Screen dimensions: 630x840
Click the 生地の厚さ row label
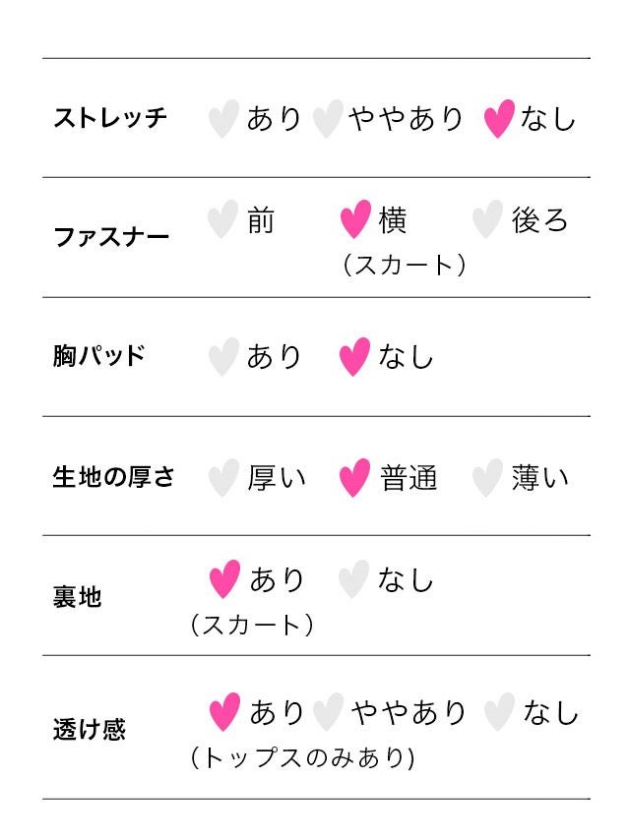(x=113, y=478)
